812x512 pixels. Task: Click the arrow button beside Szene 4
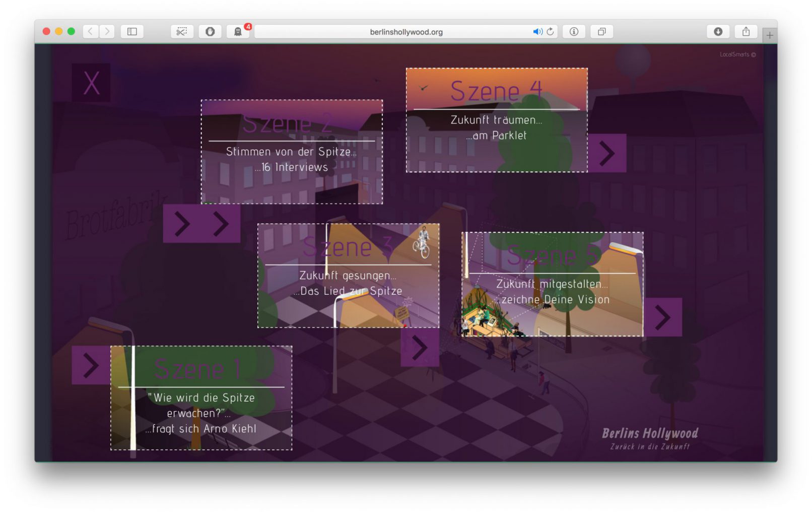coord(607,153)
